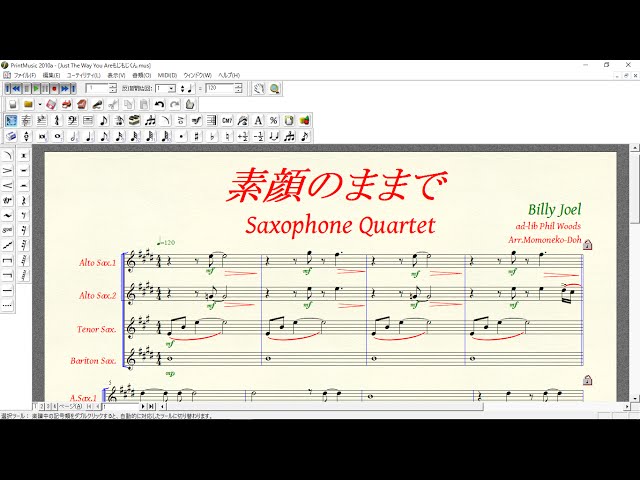Image resolution: width=640 pixels, height=480 pixels.
Task: Select the Eraser in the entry palette
Action: [11, 136]
